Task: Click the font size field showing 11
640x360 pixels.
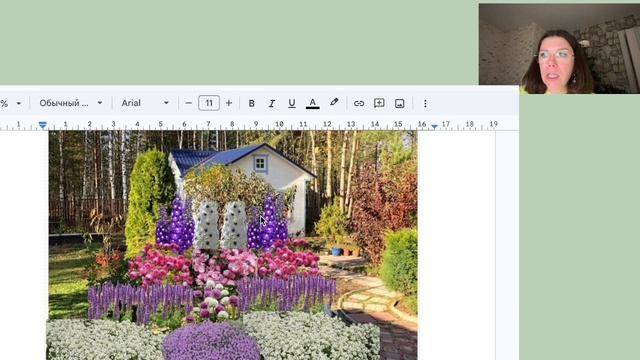Action: [x=209, y=103]
